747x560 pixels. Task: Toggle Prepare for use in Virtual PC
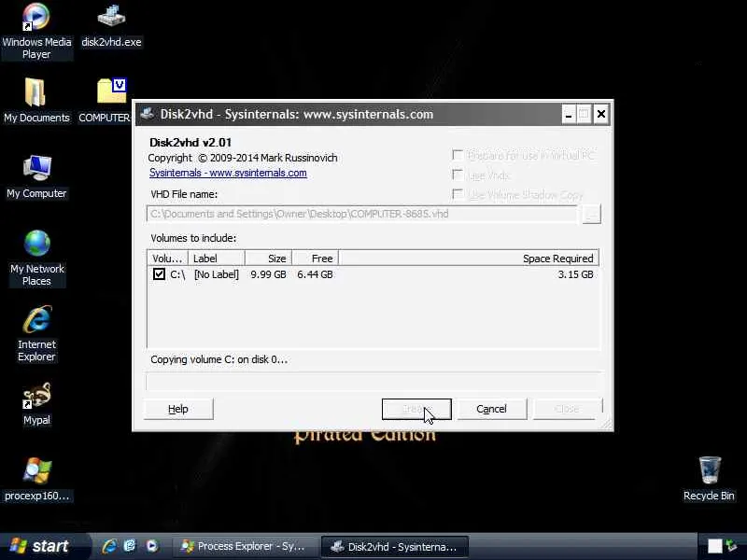pyautogui.click(x=458, y=155)
